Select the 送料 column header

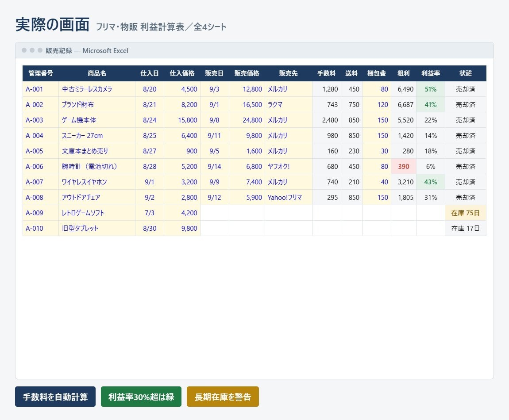351,73
